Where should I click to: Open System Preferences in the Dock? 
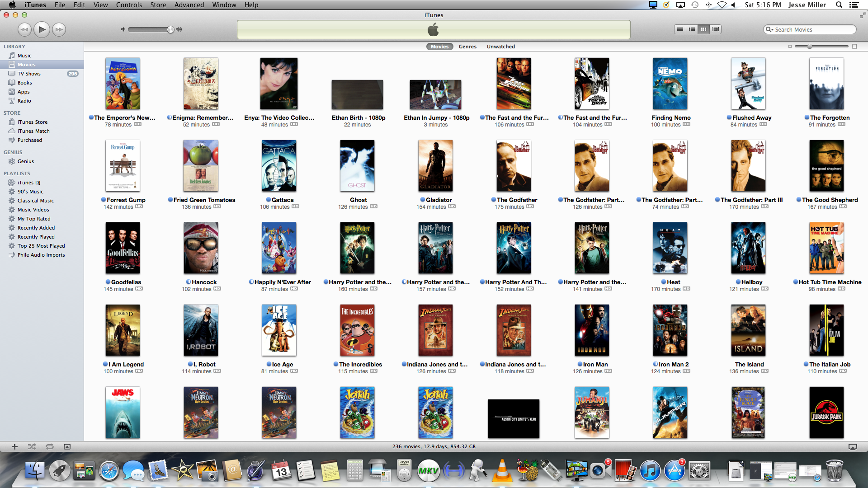(x=699, y=471)
